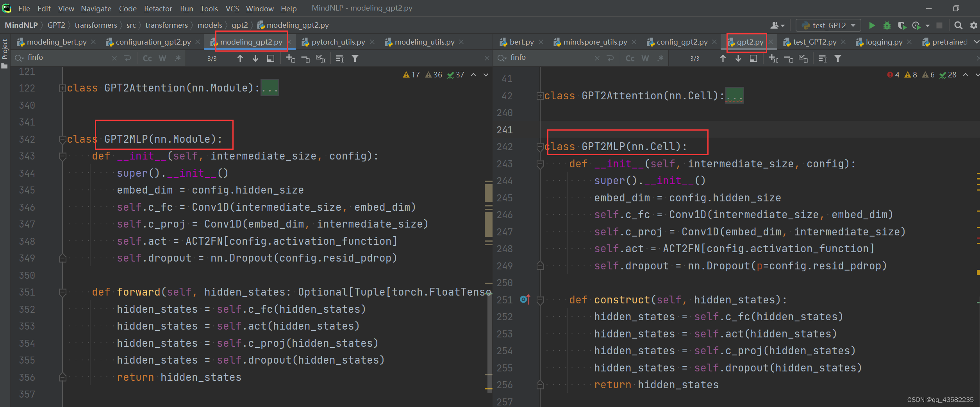Open the user account icon menu
The width and height of the screenshot is (980, 407).
point(777,25)
